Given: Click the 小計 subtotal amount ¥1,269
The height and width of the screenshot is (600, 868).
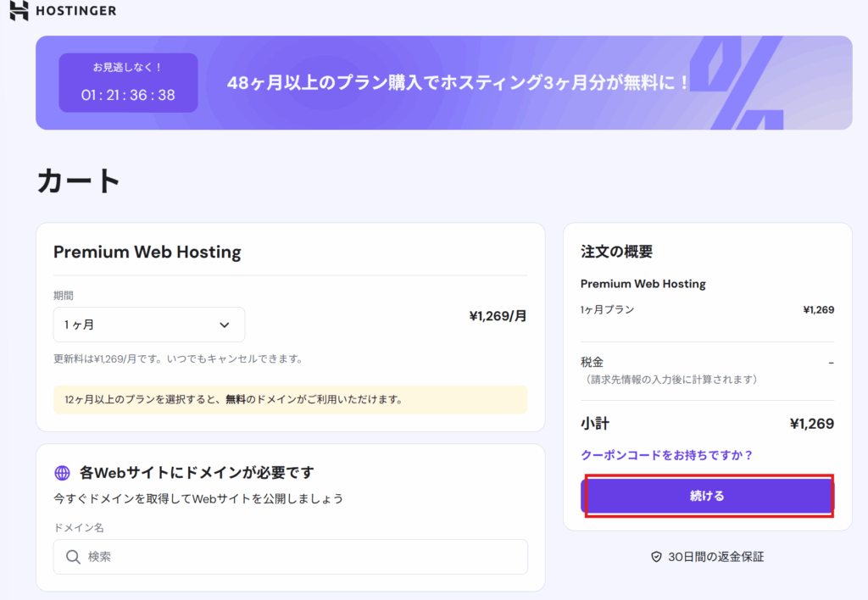Looking at the screenshot, I should coord(811,424).
